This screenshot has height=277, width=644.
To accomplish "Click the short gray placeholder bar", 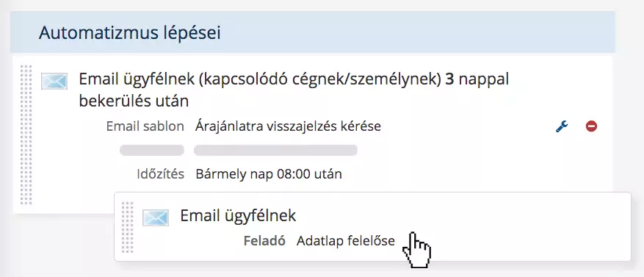I will tap(152, 151).
